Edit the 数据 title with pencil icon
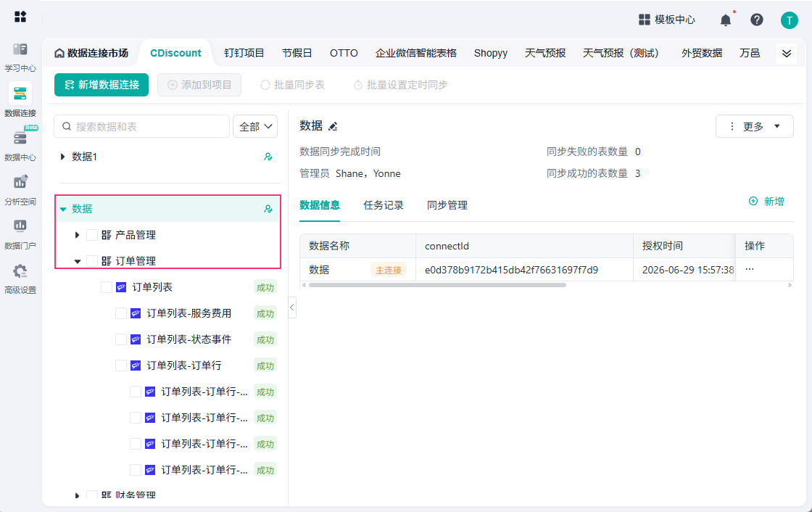The width and height of the screenshot is (812, 512). [333, 126]
